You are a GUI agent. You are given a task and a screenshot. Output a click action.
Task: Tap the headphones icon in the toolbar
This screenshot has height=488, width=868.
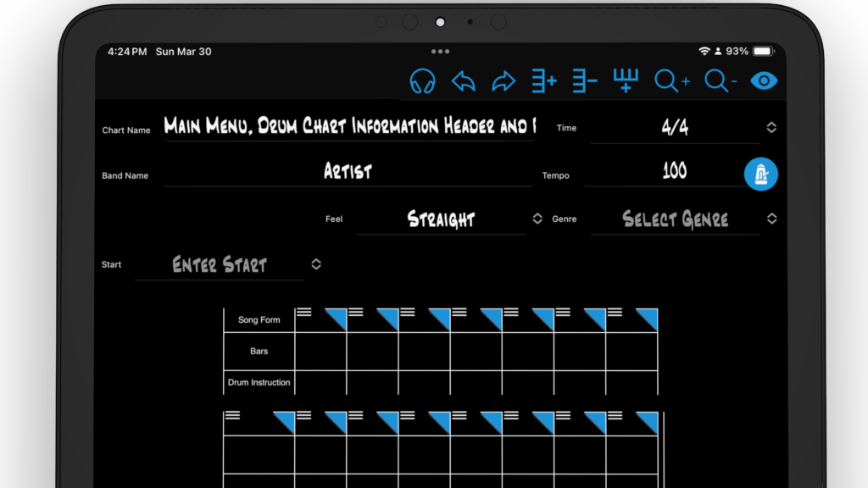(x=422, y=81)
